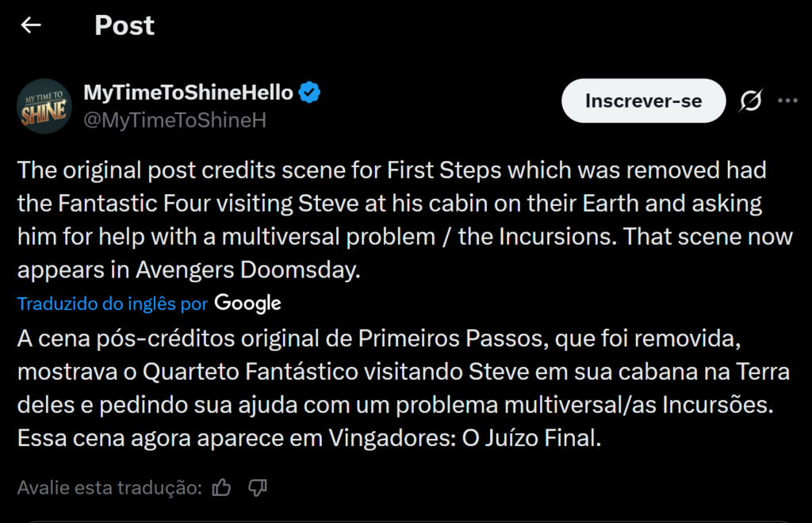Select the Post header label
The height and width of the screenshot is (523, 812).
coord(124,25)
